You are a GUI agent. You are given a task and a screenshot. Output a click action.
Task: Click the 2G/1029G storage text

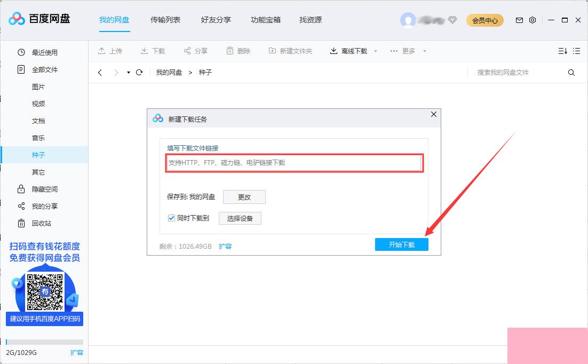(21, 352)
